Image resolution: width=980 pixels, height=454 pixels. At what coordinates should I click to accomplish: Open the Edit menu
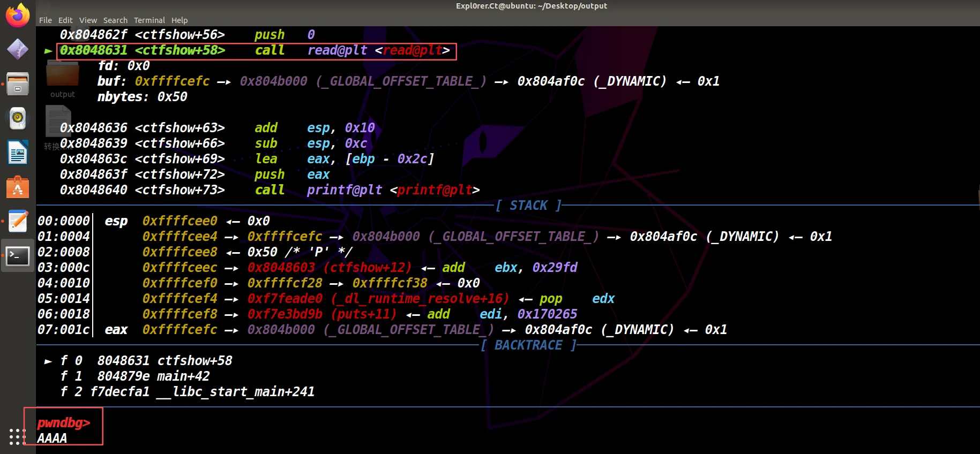(65, 20)
